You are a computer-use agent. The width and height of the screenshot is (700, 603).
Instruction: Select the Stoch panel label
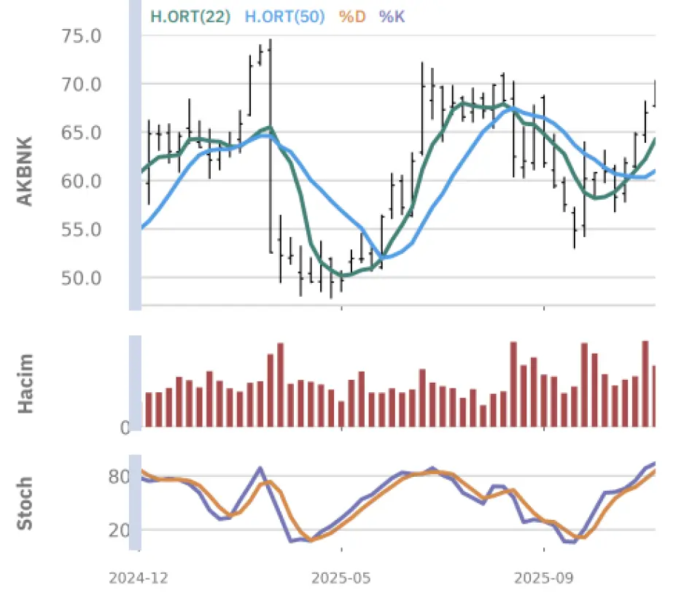[25, 503]
